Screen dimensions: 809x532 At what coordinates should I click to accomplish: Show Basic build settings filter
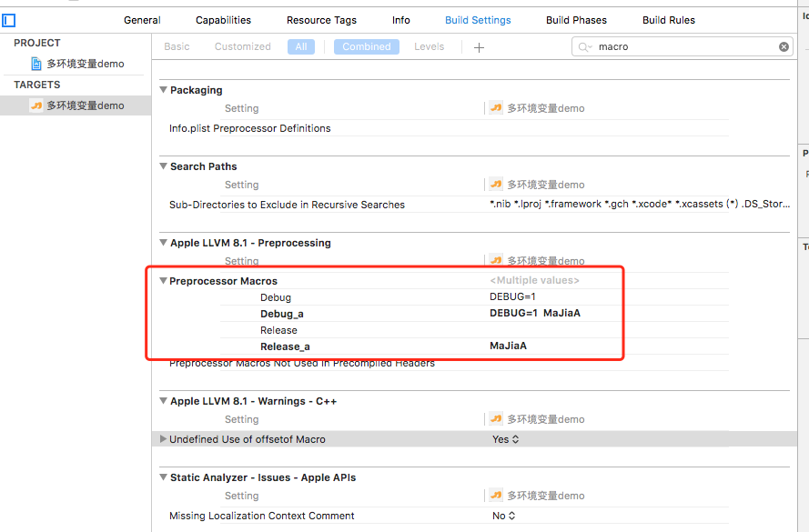click(x=177, y=46)
